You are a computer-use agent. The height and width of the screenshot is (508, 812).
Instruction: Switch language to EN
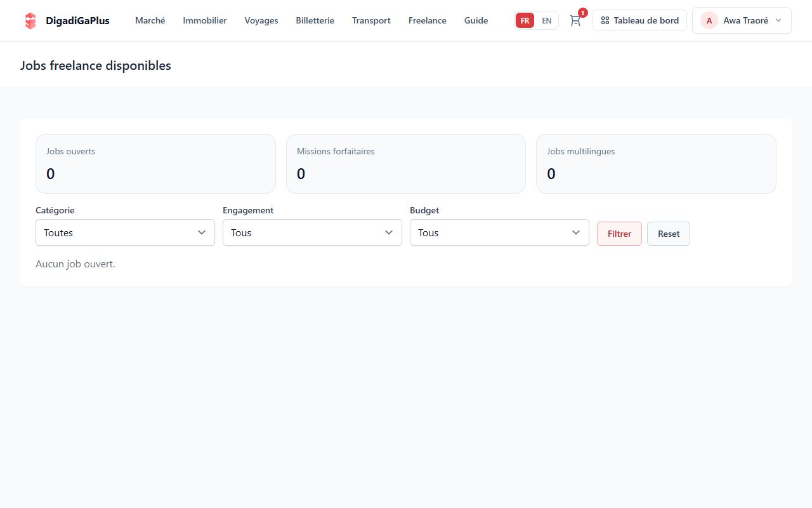pos(546,20)
